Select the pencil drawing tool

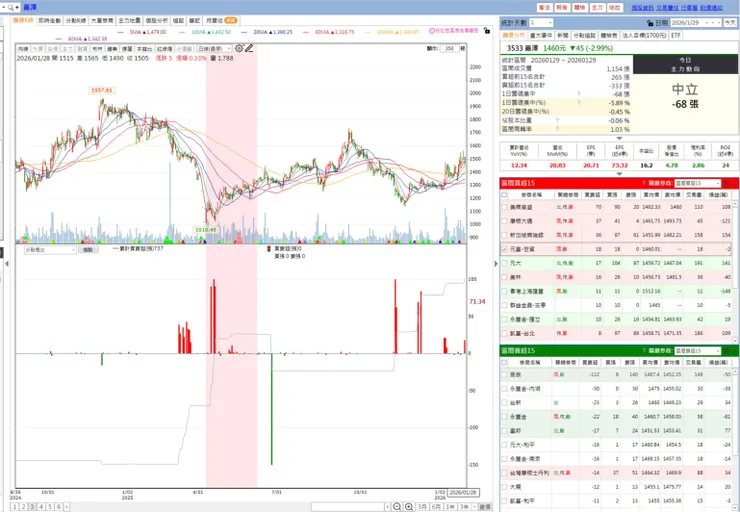tap(249, 48)
